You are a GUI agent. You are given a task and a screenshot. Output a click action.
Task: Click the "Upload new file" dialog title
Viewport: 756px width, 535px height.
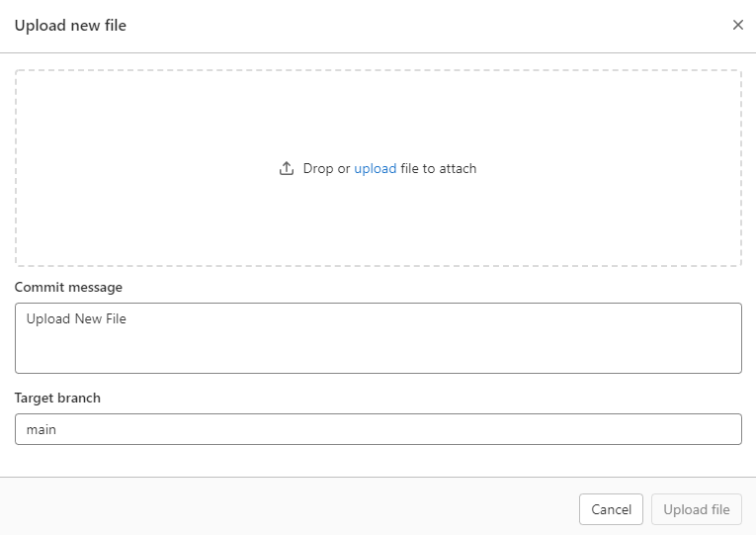point(70,25)
